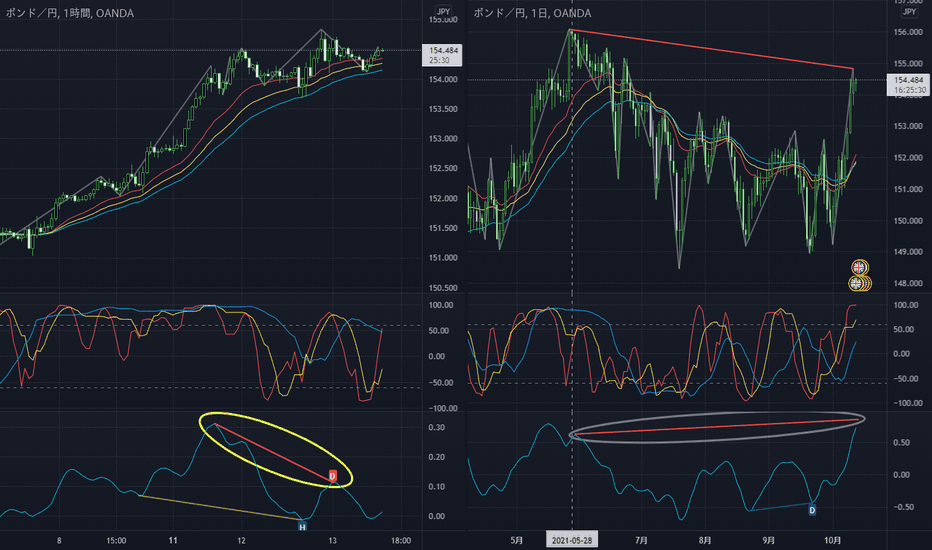Click the ポンド/円, 1時間, OANDA chart title
Image resolution: width=932 pixels, height=550 pixels.
70,13
